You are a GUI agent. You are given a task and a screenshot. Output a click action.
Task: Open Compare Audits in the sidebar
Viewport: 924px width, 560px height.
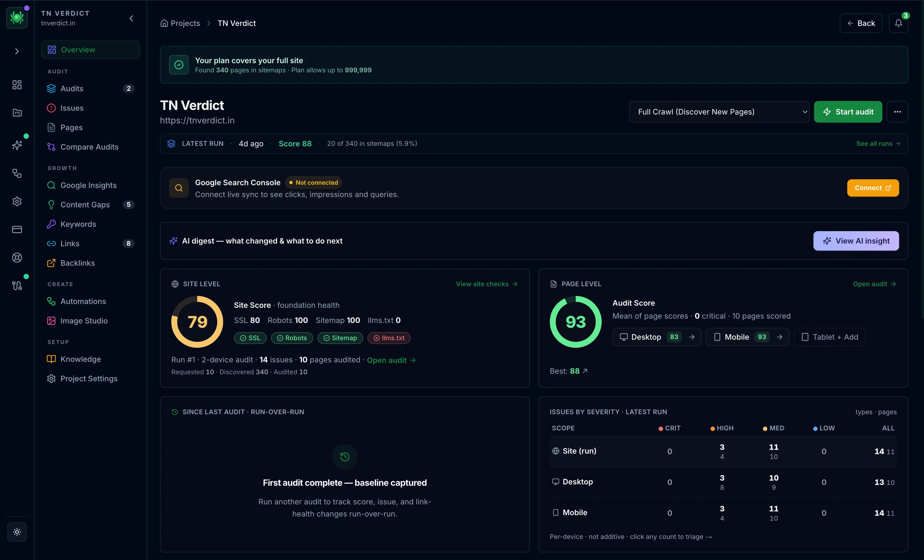click(x=91, y=147)
